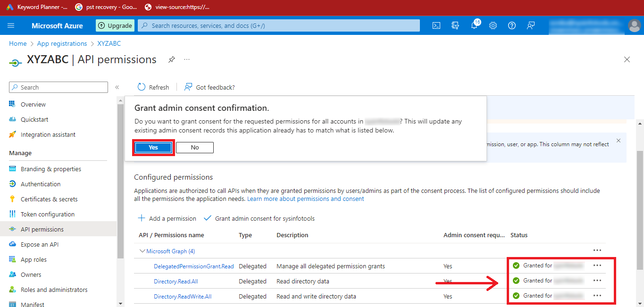
Task: Open directories and subscriptions filter icon
Action: point(455,26)
